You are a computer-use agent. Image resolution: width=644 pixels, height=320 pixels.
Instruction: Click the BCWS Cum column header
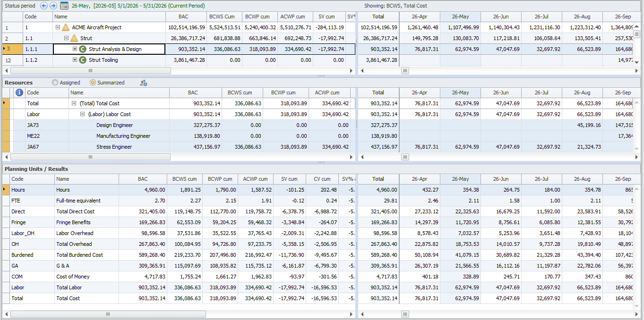click(225, 17)
